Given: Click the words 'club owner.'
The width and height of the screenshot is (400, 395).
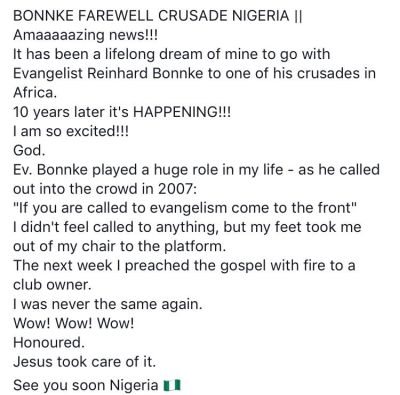Looking at the screenshot, I should coord(52,285).
